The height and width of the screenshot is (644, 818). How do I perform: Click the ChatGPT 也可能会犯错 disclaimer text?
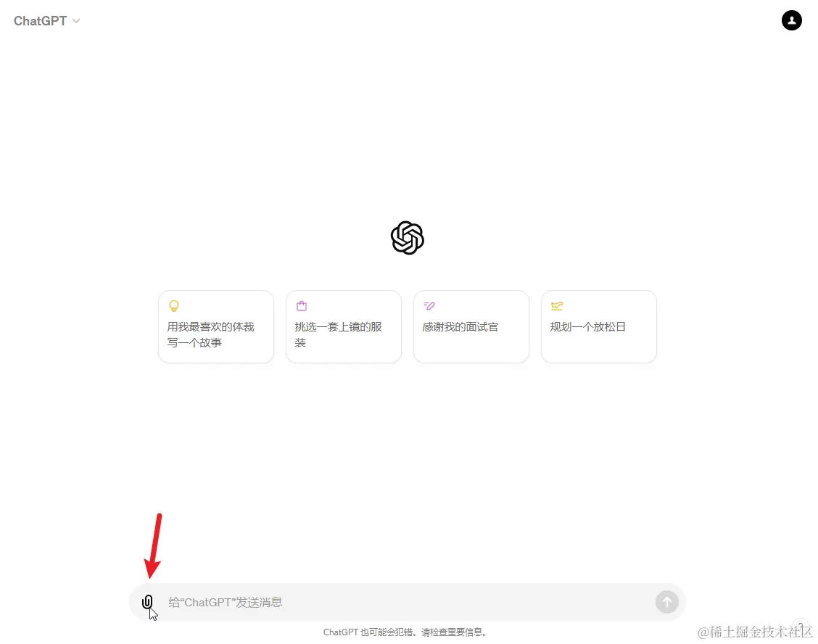(405, 632)
